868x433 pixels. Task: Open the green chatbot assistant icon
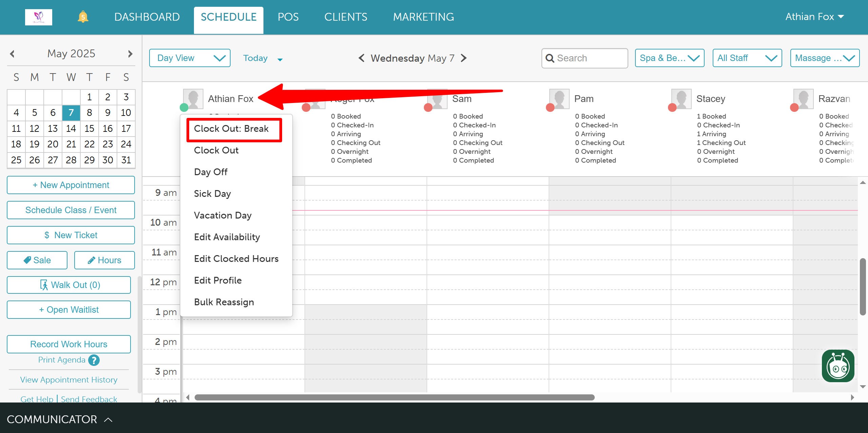click(838, 366)
